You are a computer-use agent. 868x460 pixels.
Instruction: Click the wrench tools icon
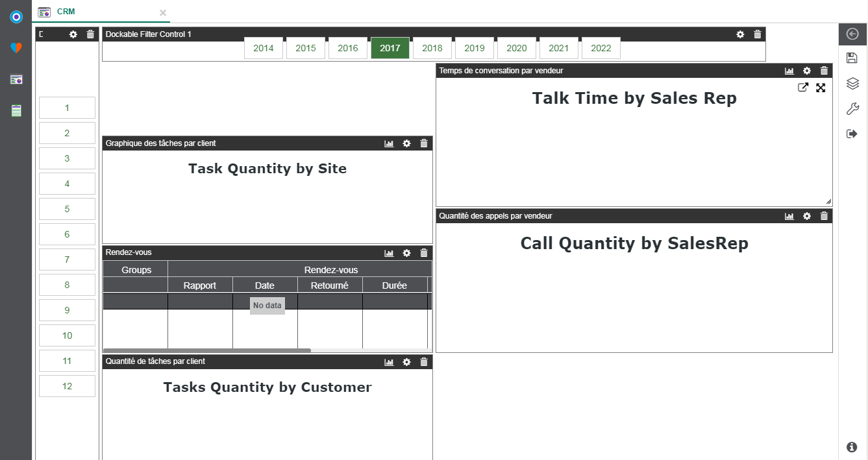coord(852,109)
